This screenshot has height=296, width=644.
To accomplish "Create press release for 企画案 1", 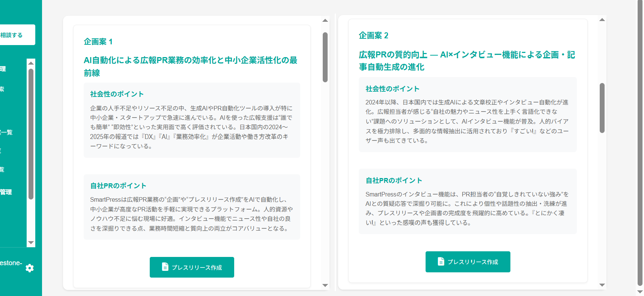I will 192,267.
